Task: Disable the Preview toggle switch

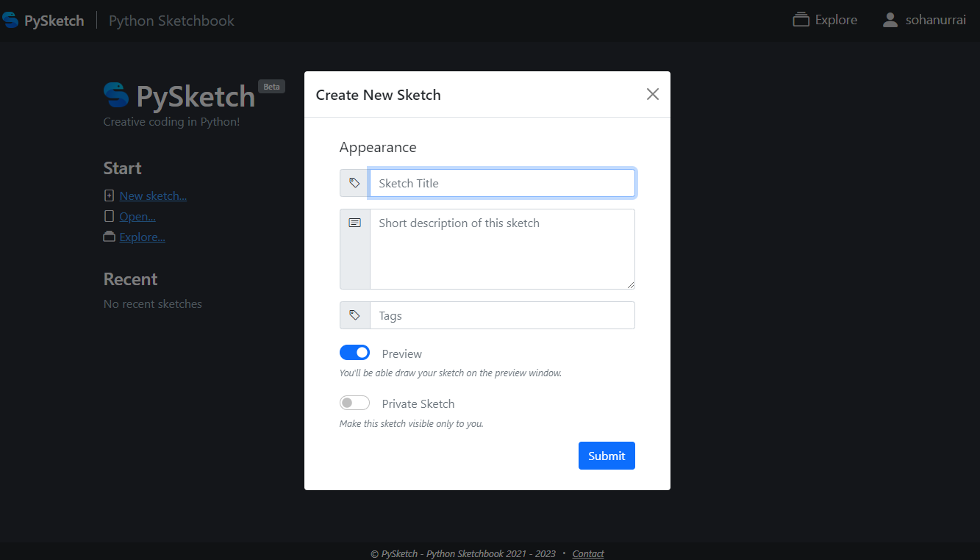Action: pos(354,353)
